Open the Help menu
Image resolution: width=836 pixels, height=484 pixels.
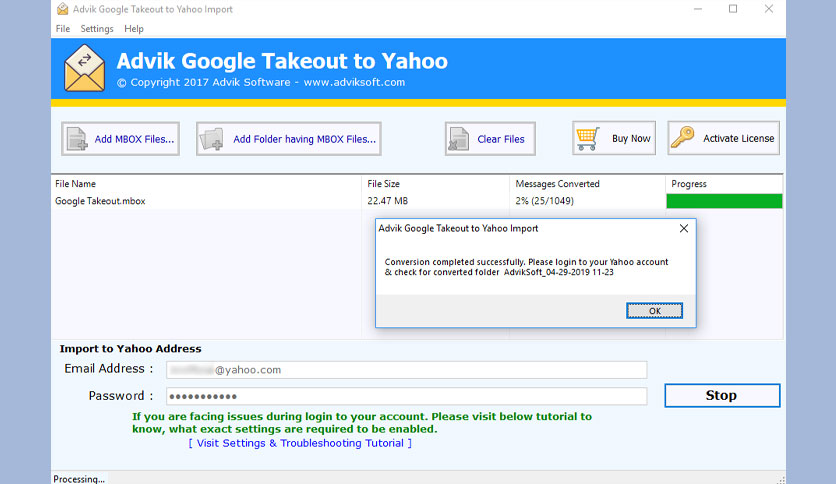click(134, 29)
